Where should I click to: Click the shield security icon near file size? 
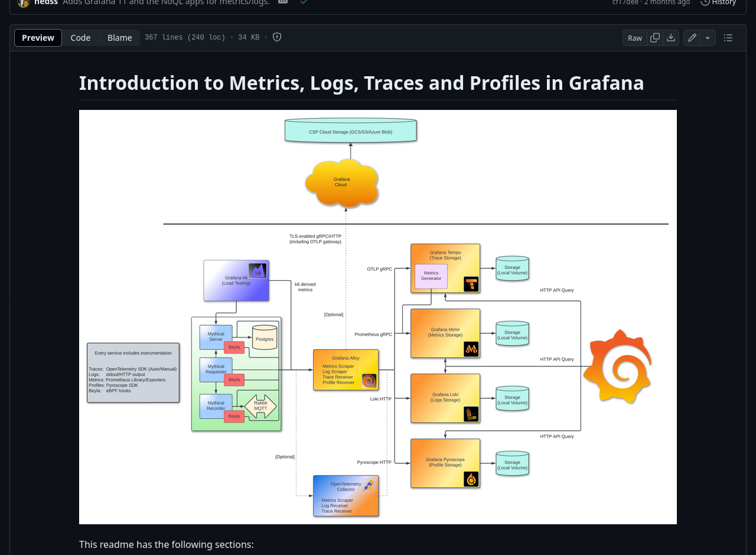(x=277, y=37)
